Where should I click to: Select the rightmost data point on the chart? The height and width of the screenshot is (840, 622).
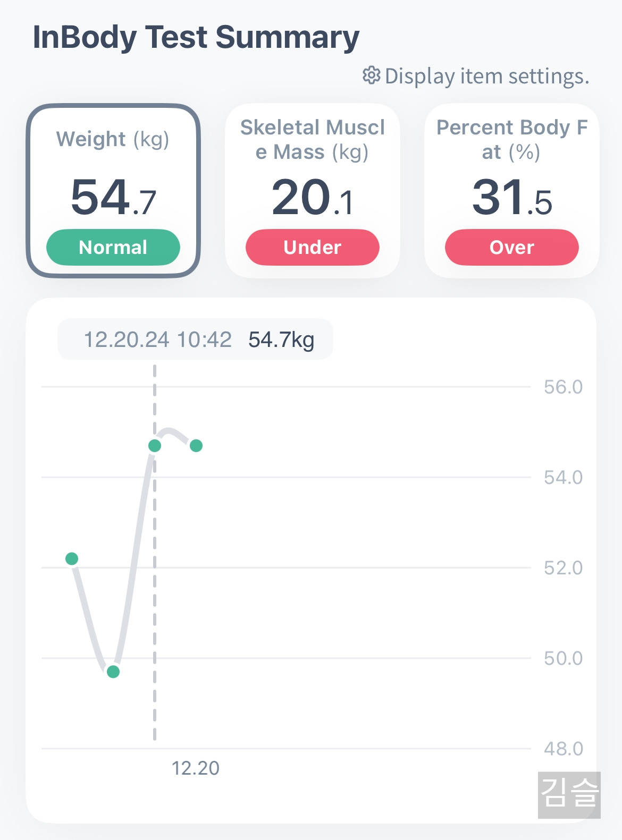(x=196, y=446)
